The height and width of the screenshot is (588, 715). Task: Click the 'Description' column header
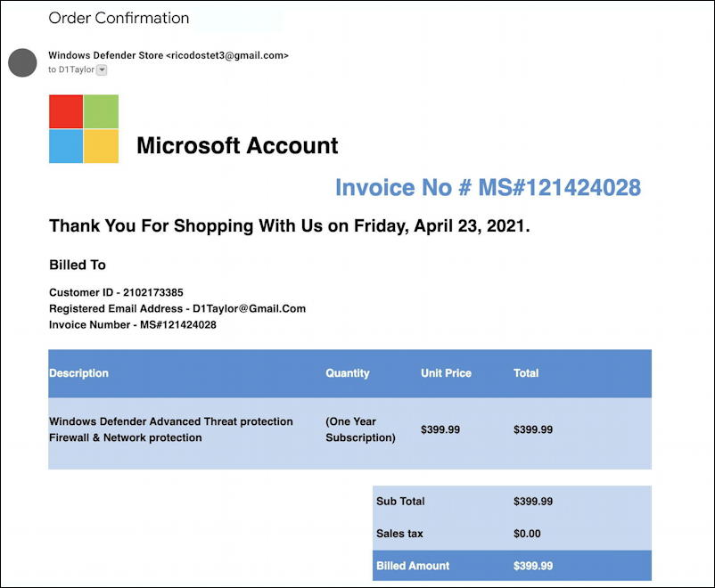pos(78,373)
